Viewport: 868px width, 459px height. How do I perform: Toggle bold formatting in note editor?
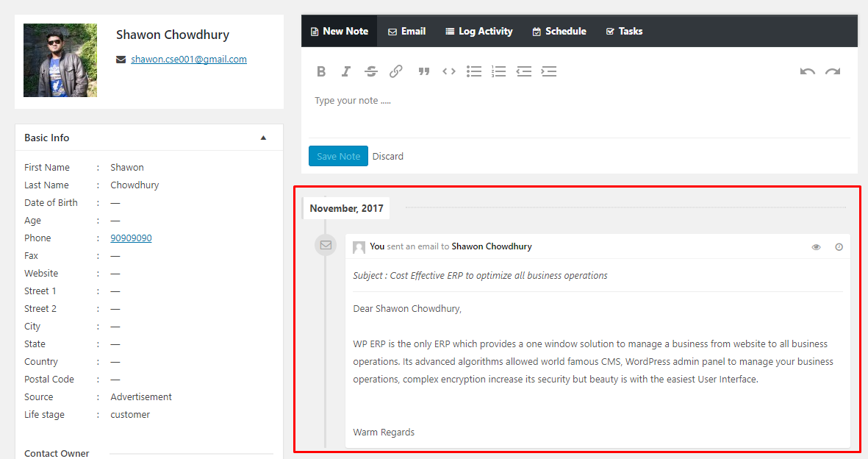tap(321, 71)
